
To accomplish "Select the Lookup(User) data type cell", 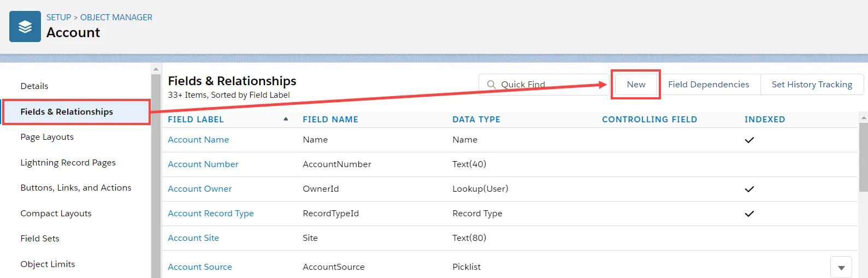I will click(x=480, y=189).
